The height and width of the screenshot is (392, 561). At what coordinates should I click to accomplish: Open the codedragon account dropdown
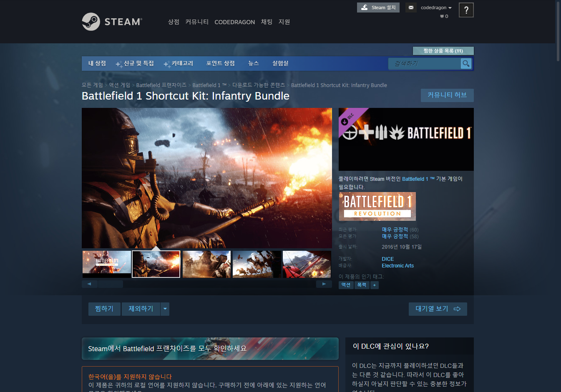point(436,7)
